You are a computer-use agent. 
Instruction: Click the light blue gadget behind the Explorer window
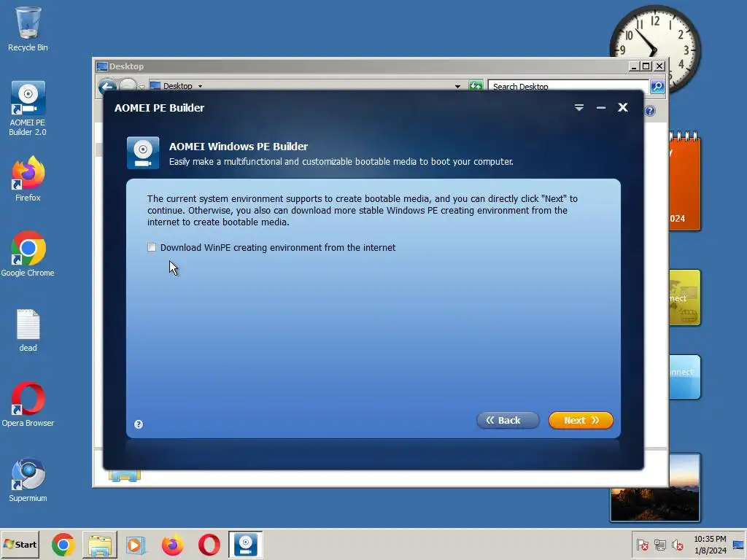[x=685, y=377]
